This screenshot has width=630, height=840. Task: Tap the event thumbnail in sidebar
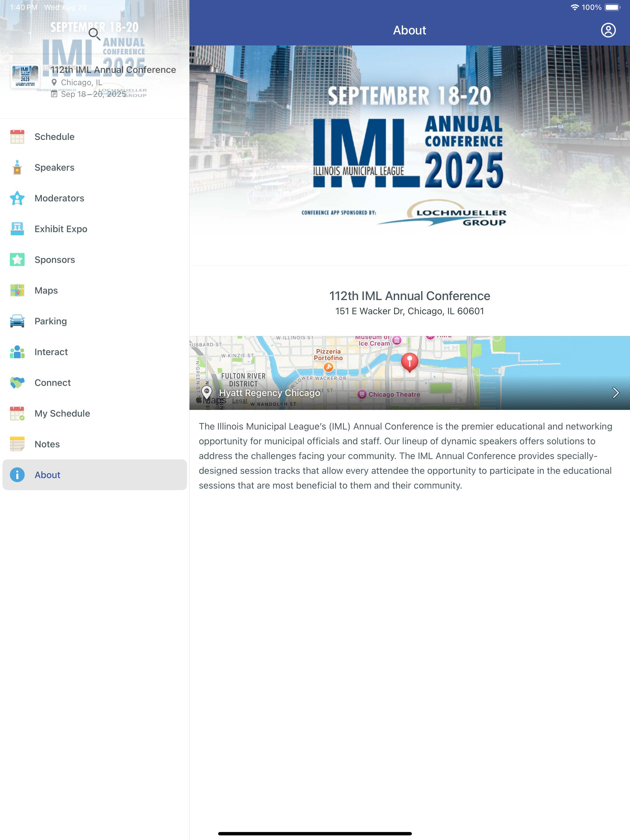(25, 76)
